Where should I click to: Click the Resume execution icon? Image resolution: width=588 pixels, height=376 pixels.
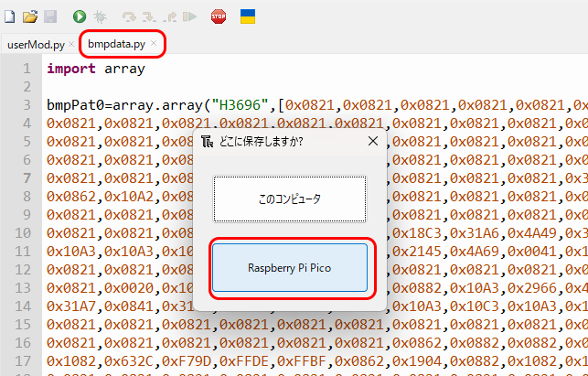(x=189, y=16)
